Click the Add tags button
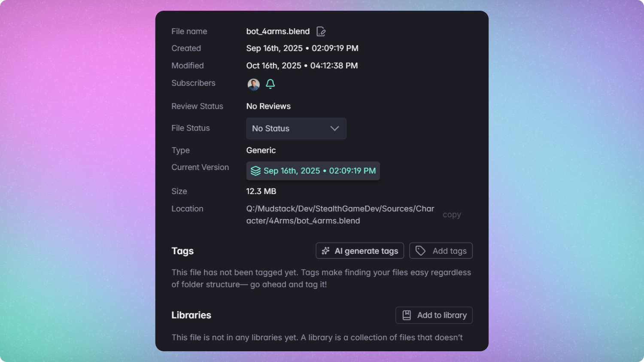The image size is (644, 362). [x=440, y=250]
